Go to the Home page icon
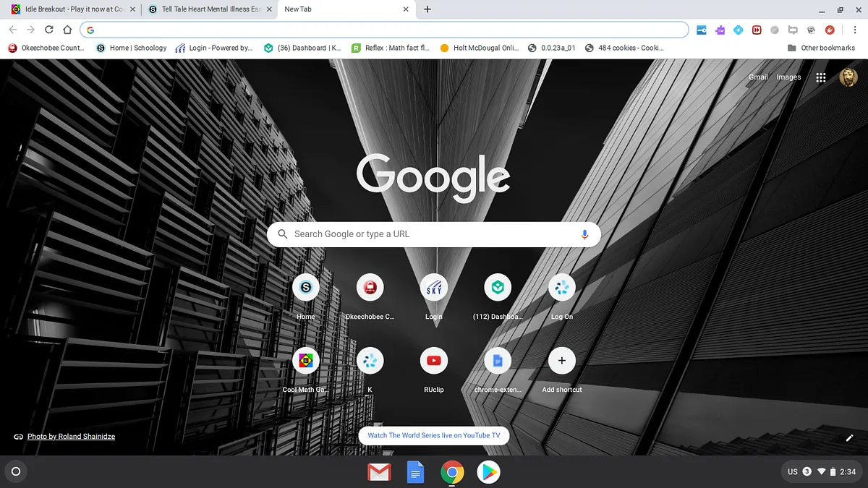The width and height of the screenshot is (868, 488). point(67,30)
